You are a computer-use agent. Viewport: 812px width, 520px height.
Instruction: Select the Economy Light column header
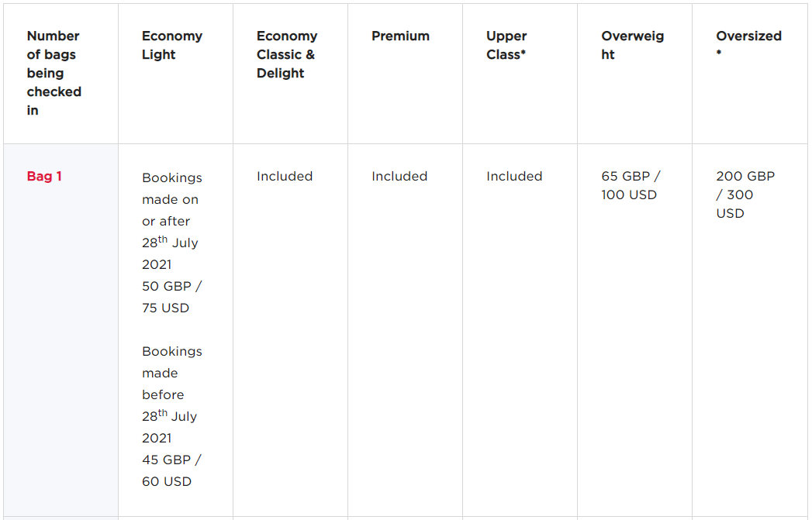(x=171, y=45)
